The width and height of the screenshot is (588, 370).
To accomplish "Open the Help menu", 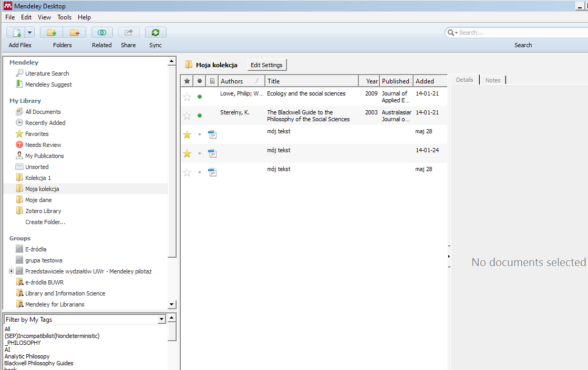I will click(85, 17).
